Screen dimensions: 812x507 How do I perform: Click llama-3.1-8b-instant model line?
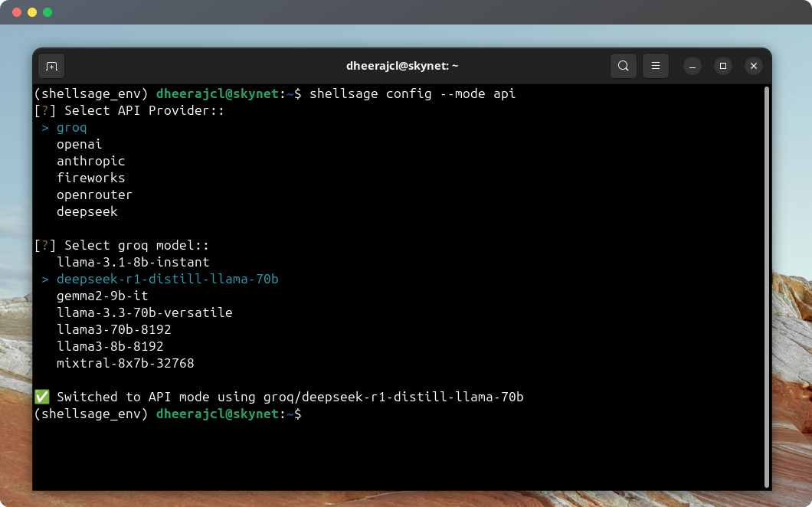[x=133, y=262]
